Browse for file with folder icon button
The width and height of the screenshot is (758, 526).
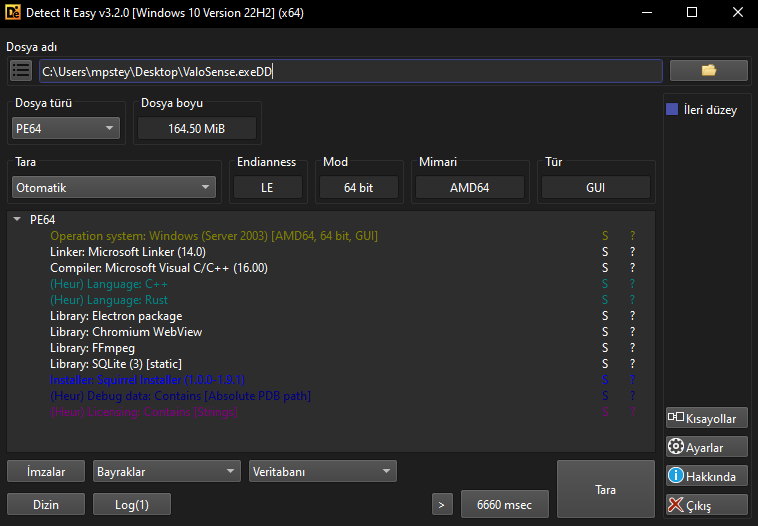tap(709, 71)
